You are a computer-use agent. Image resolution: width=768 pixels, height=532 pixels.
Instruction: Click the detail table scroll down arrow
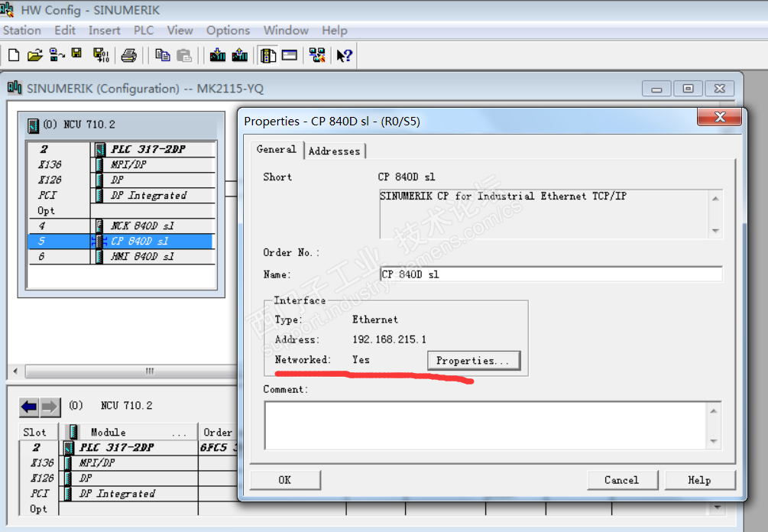click(x=717, y=508)
